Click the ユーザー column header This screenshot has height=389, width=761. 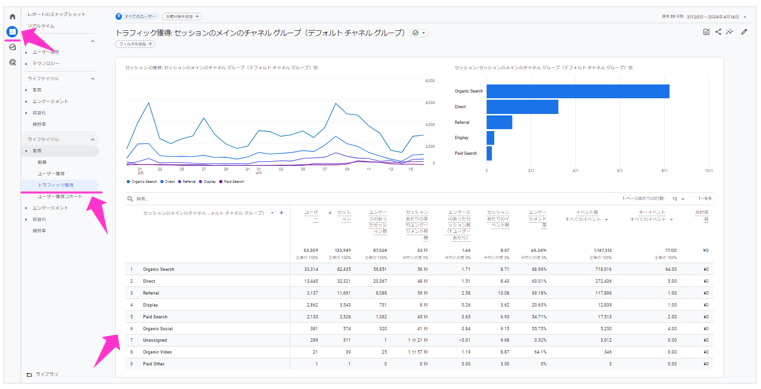coord(311,216)
